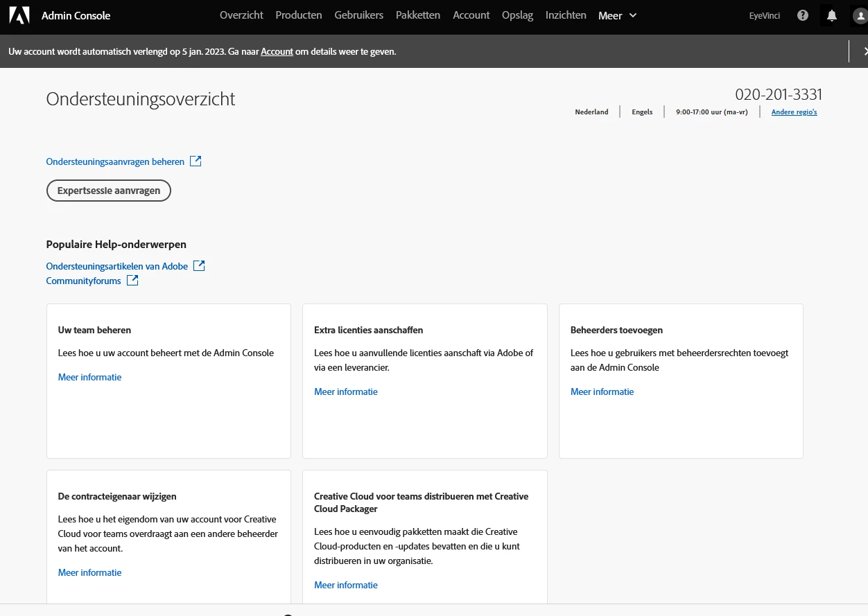The width and height of the screenshot is (868, 616).
Task: Click the Ondersteuningsoverzicht heading
Action: click(141, 99)
